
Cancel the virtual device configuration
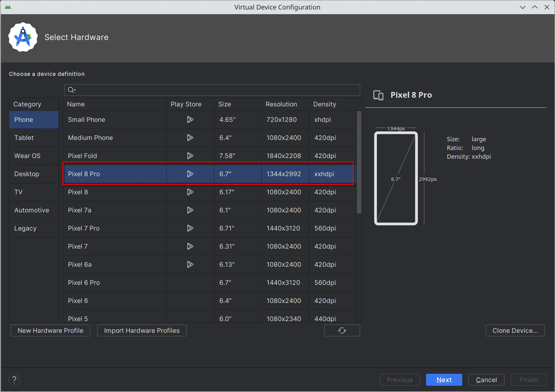point(486,380)
